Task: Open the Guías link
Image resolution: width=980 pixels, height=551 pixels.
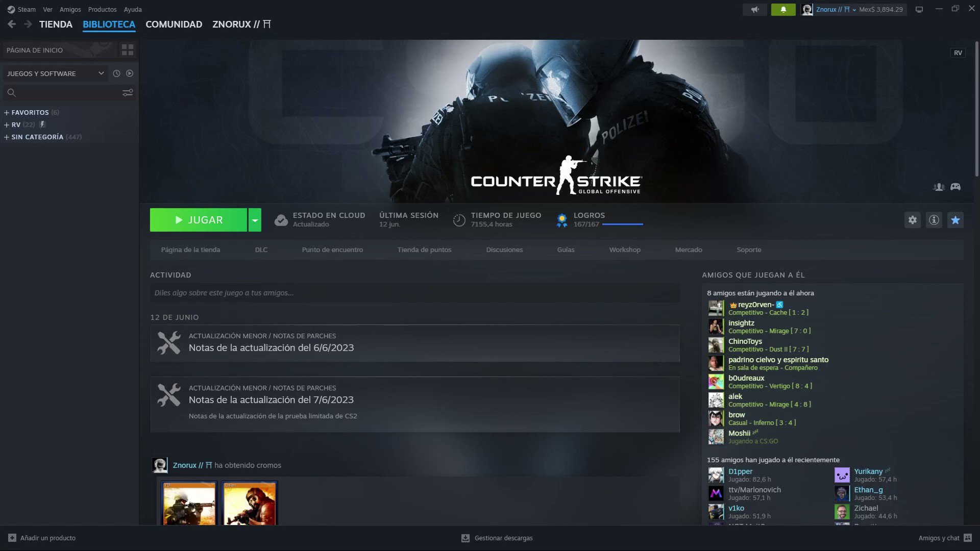Action: click(566, 249)
